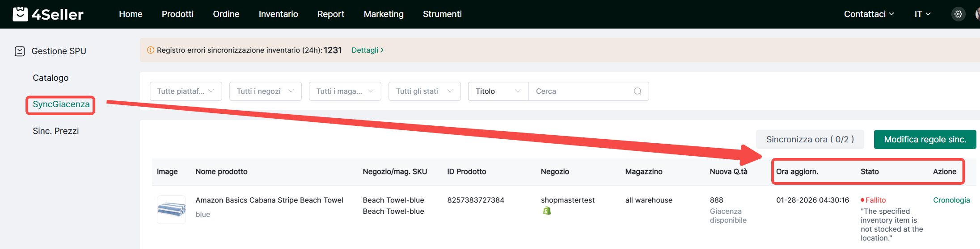This screenshot has height=249, width=980.
Task: Open the Inventario menu
Action: [278, 14]
